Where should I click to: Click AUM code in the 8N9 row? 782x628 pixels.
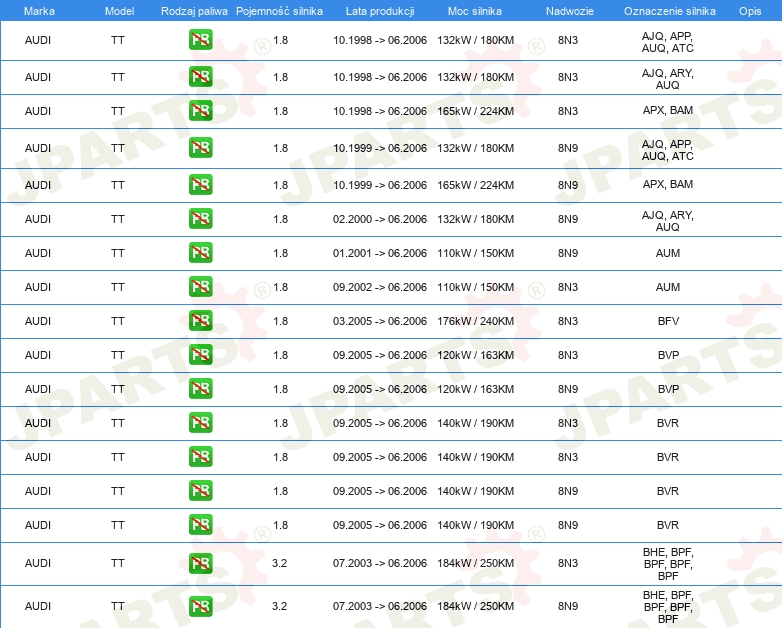tap(668, 253)
